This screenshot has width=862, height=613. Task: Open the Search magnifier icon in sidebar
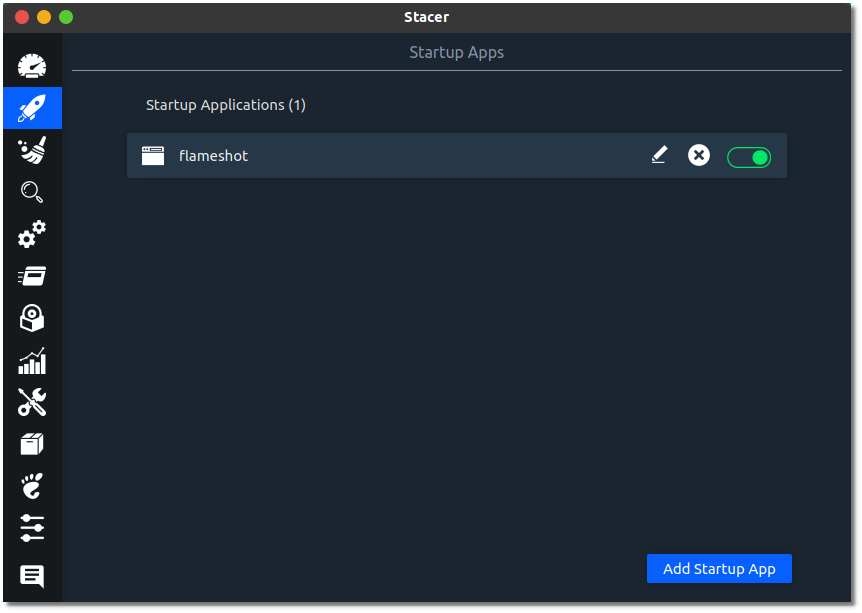click(x=31, y=192)
